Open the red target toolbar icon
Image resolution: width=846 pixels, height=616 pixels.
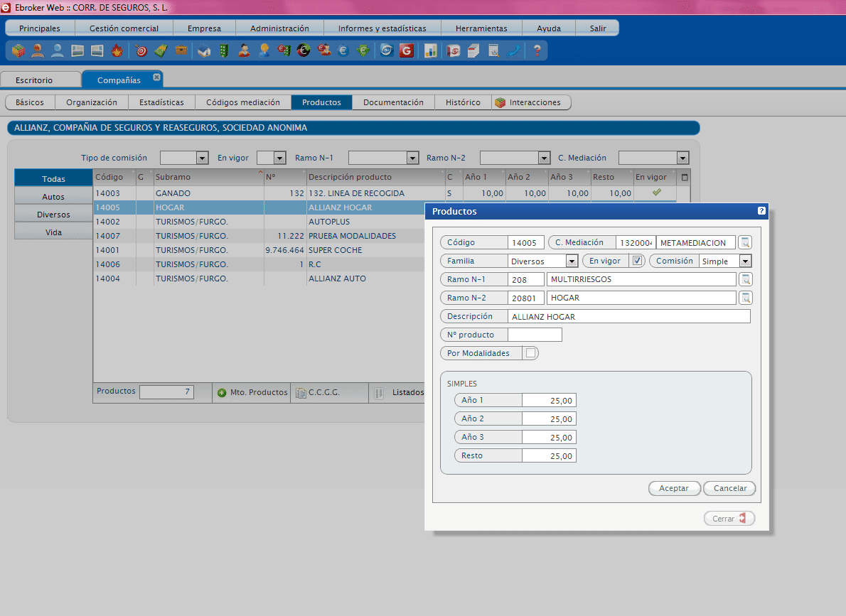pyautogui.click(x=141, y=50)
